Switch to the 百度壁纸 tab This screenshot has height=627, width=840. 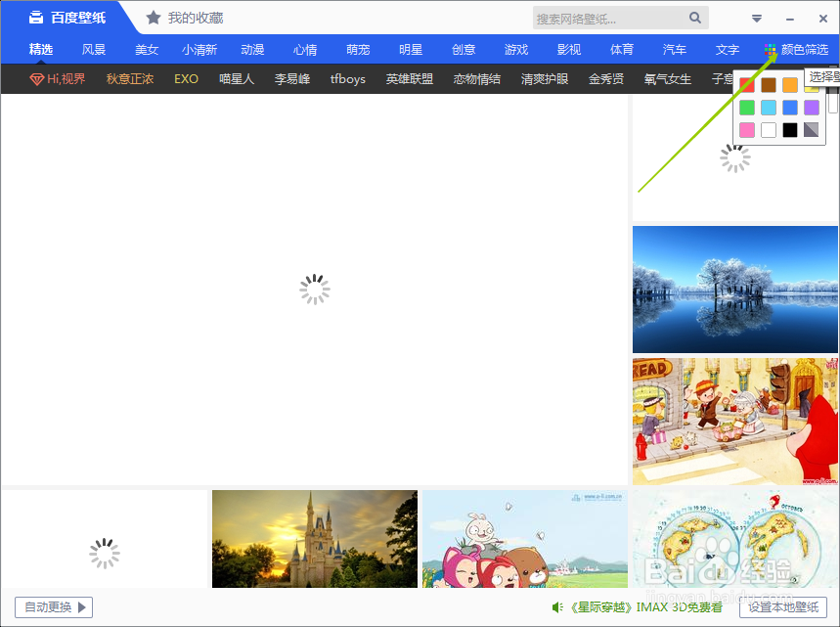pos(67,18)
